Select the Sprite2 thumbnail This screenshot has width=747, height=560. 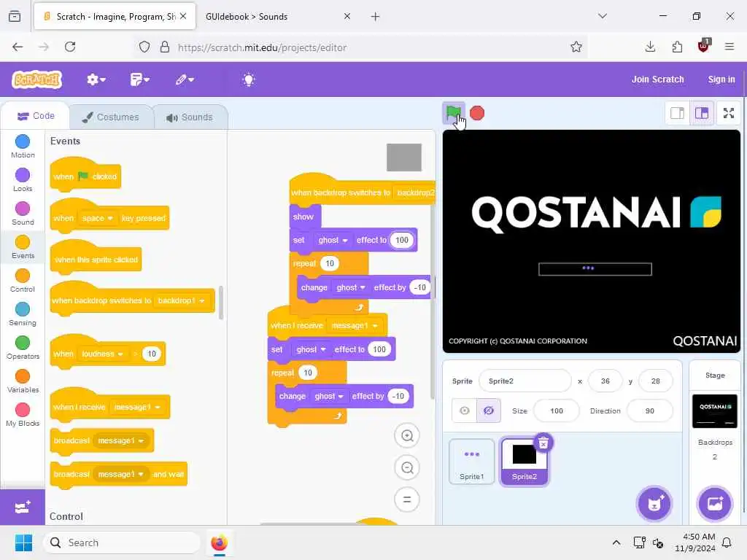(524, 462)
